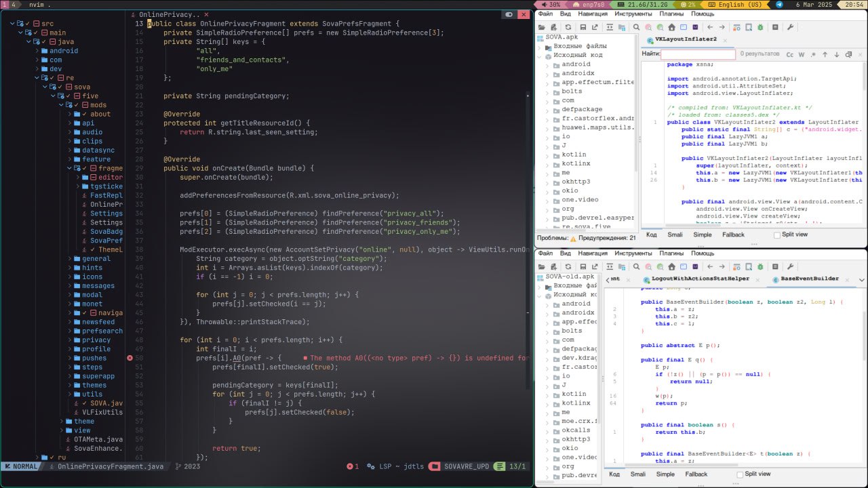
Task: Click open file icon in SOVA.apk JADX toolbar
Action: pyautogui.click(x=541, y=27)
